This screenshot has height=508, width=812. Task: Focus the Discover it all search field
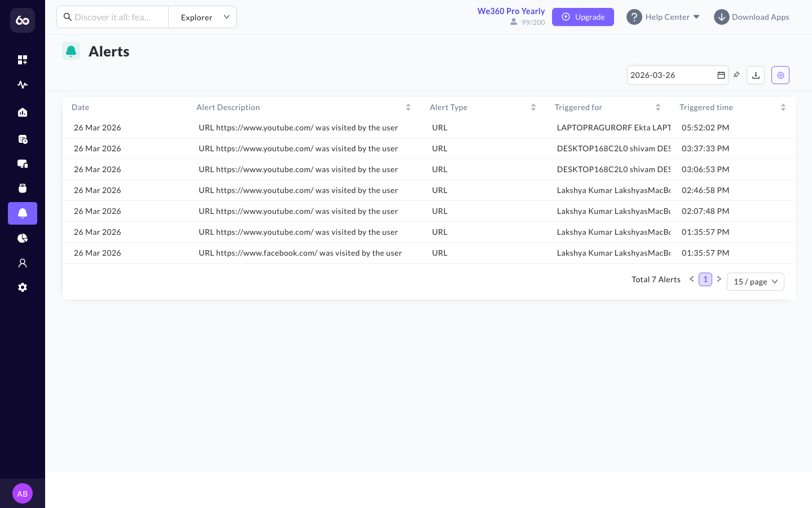click(x=113, y=17)
